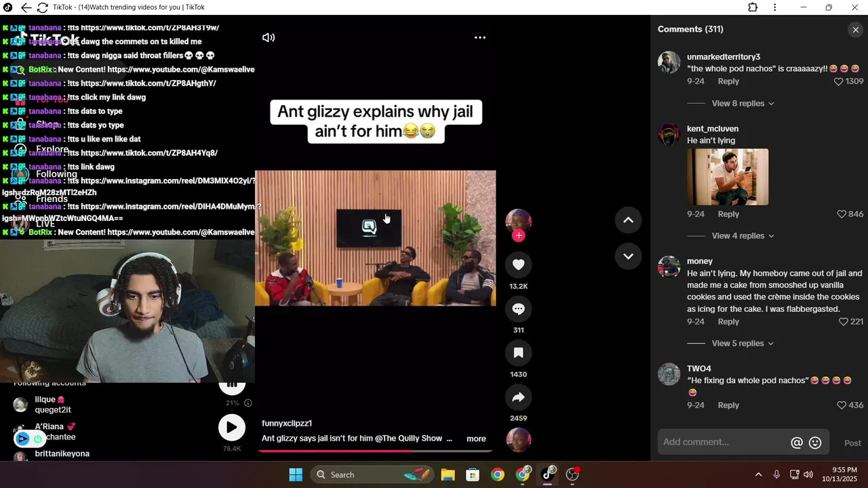Open Following in TikTok sidebar

pos(56,174)
